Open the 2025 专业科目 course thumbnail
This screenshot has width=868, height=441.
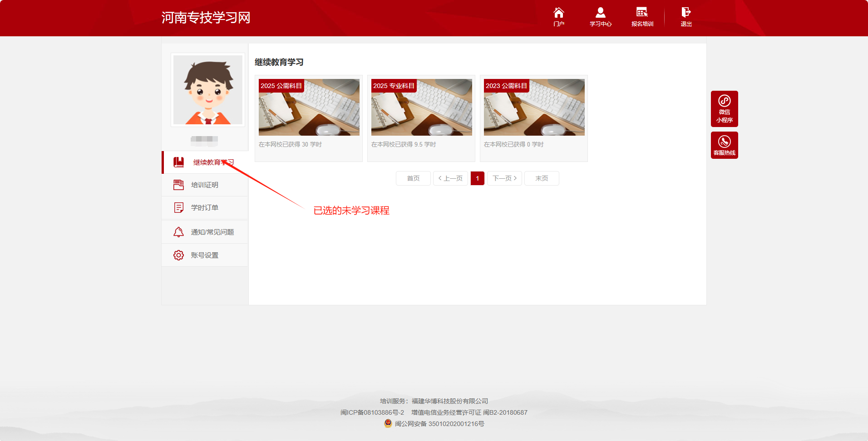point(422,107)
